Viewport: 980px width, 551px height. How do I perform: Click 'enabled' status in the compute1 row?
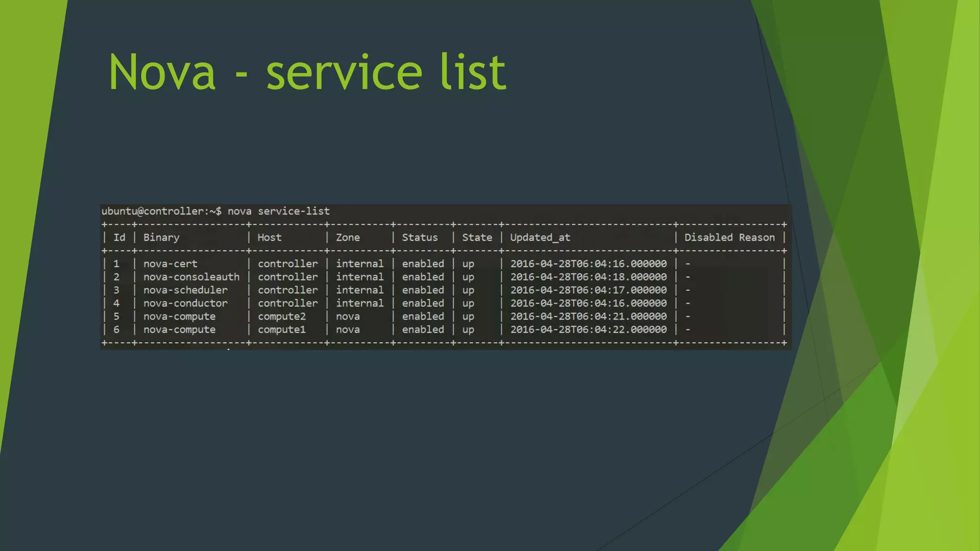click(x=423, y=330)
